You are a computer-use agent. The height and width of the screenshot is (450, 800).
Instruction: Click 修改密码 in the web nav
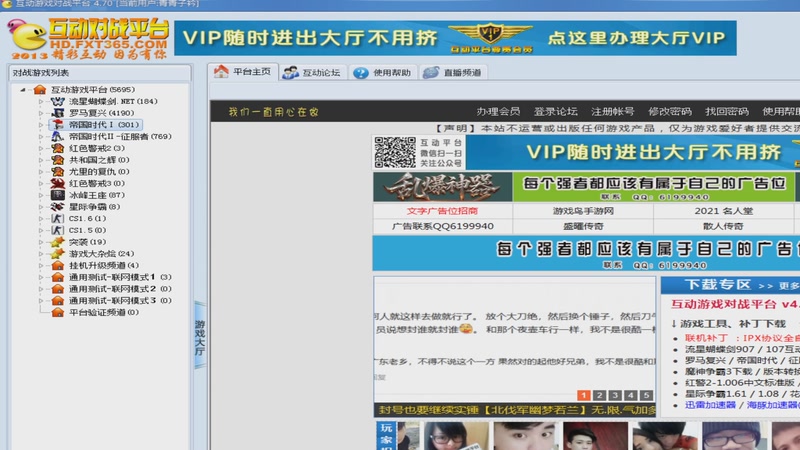point(670,111)
